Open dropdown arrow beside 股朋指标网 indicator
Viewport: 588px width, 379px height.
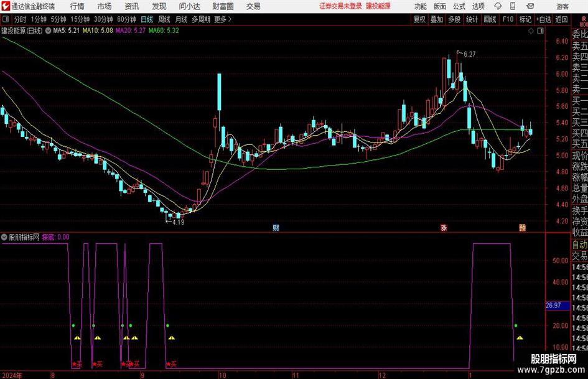click(4, 236)
